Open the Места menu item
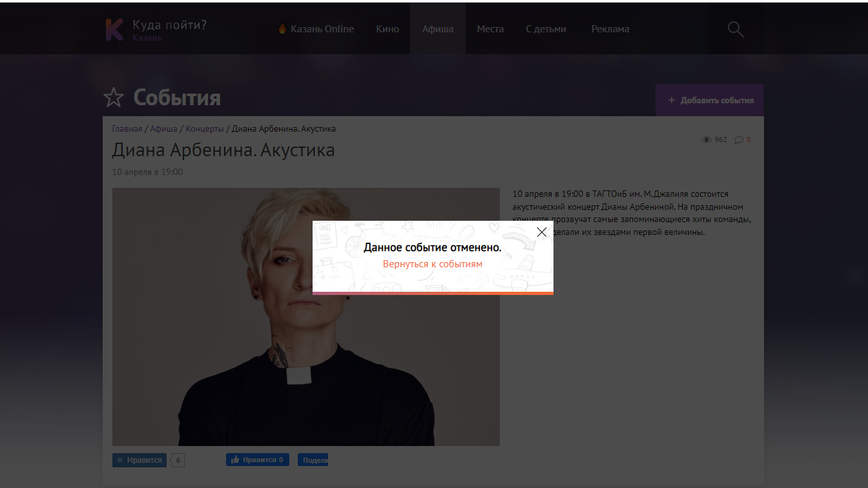Image resolution: width=868 pixels, height=488 pixels. pyautogui.click(x=490, y=29)
